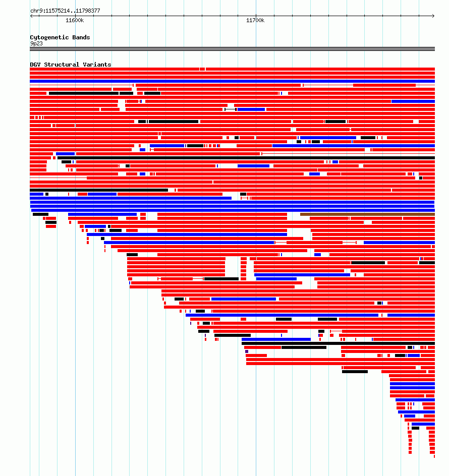
Task: Click the small purple variant square
Action: [247, 351]
